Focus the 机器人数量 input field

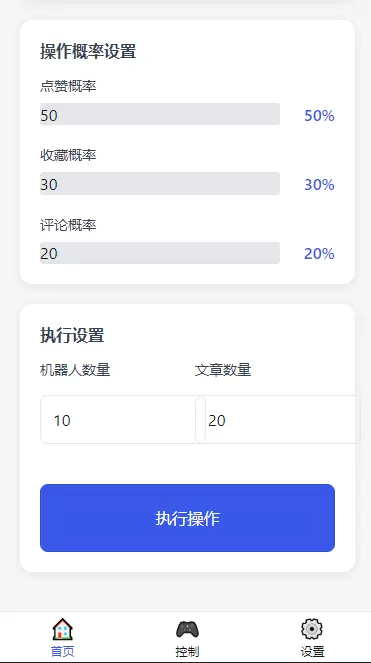pyautogui.click(x=123, y=419)
